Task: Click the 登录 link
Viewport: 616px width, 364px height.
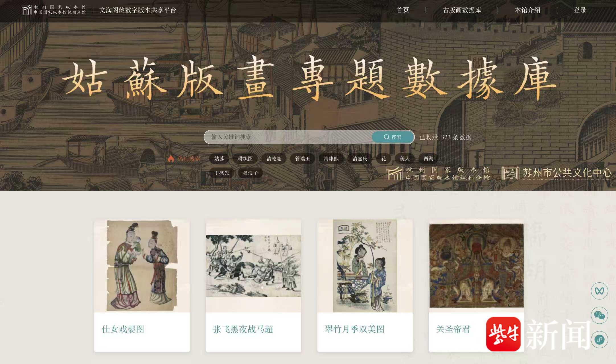Action: pos(580,10)
